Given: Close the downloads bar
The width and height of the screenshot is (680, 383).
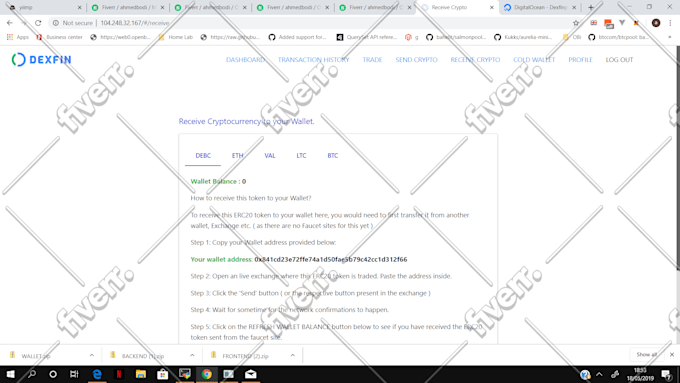Looking at the screenshot, I should tap(672, 355).
